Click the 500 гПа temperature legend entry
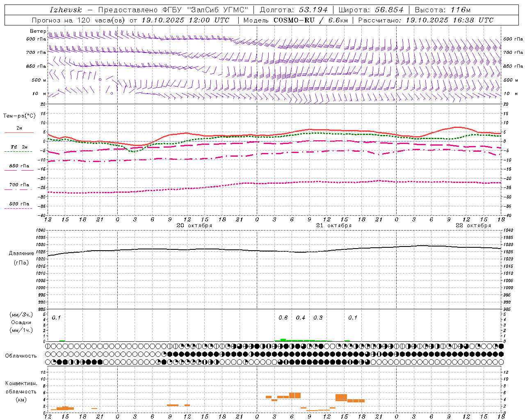This screenshot has height=420, width=525. pyautogui.click(x=19, y=204)
